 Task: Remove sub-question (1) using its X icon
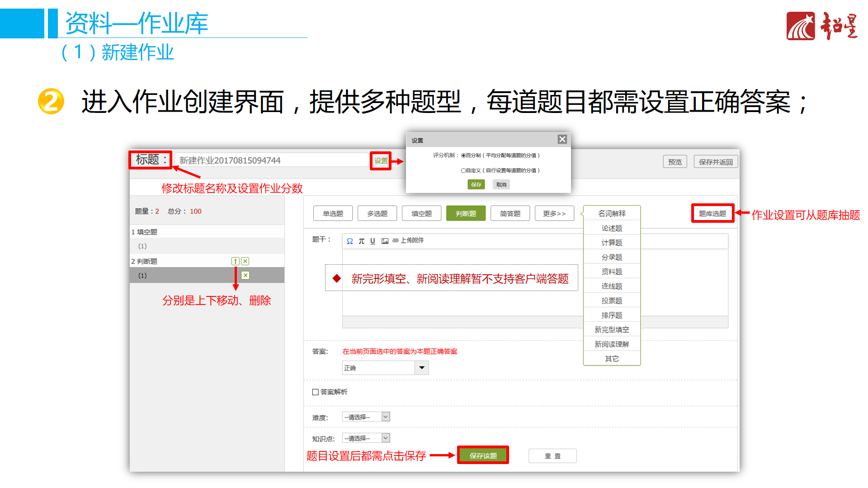click(245, 275)
